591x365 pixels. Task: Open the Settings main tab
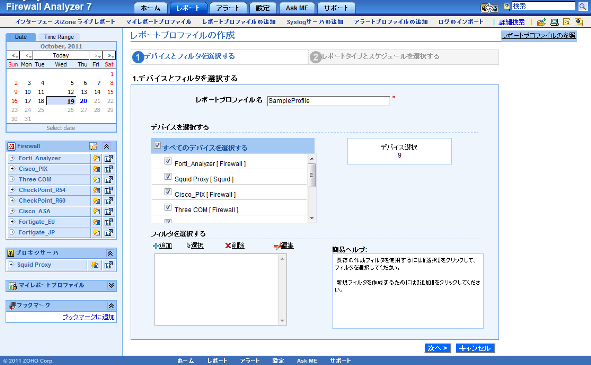pos(263,8)
